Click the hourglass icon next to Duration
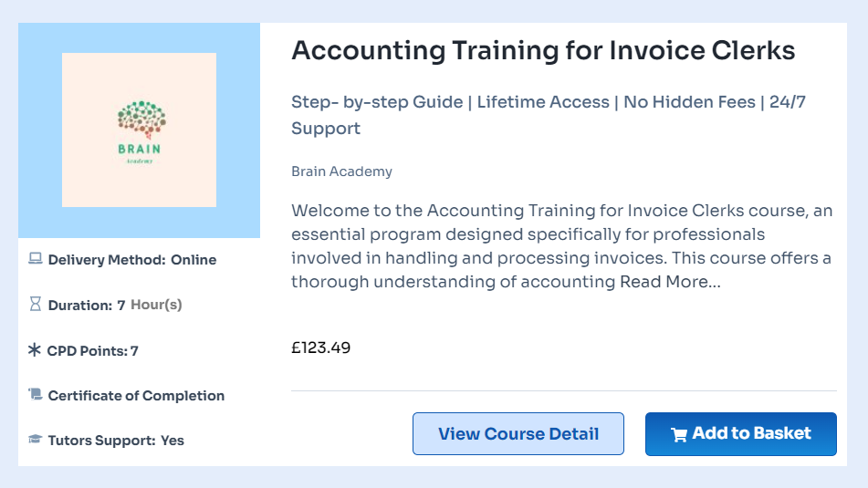 pyautogui.click(x=35, y=305)
